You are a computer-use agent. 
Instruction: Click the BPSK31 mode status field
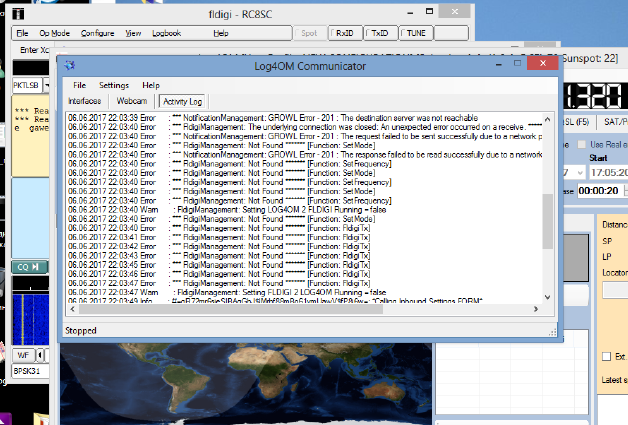[x=30, y=371]
